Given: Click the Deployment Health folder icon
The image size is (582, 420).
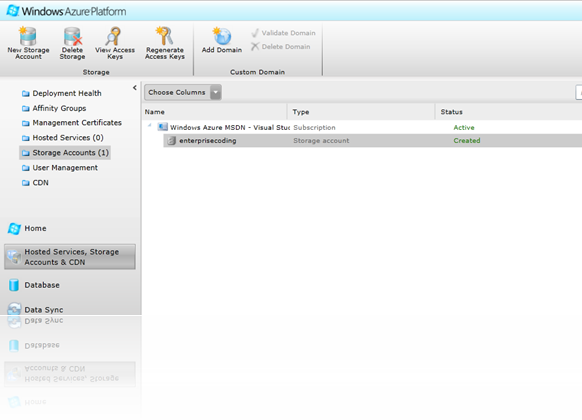Looking at the screenshot, I should pyautogui.click(x=26, y=93).
